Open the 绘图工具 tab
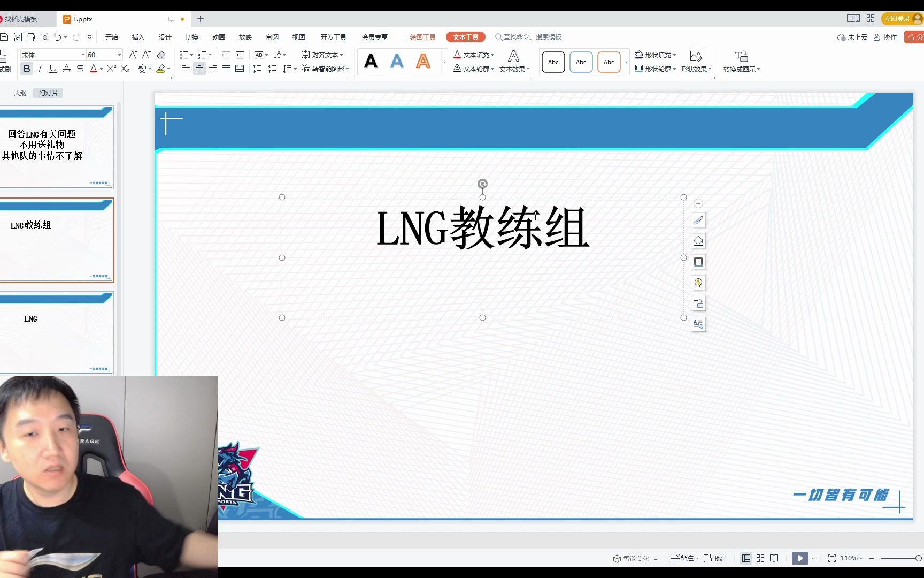The height and width of the screenshot is (578, 924). pos(423,37)
